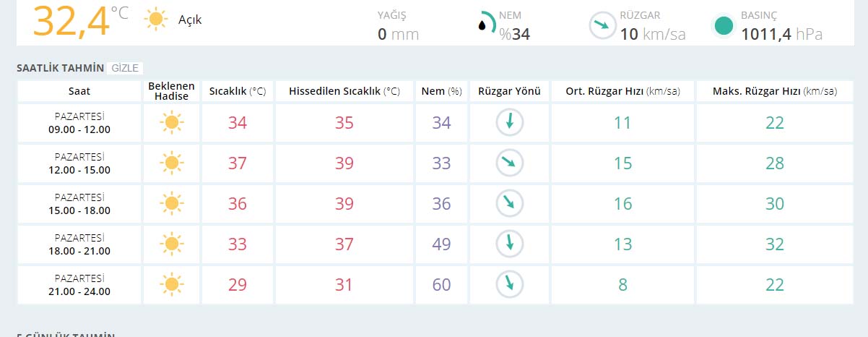Click the Maks. Rüzgar Hızı column header
868x337 pixels.
point(775,91)
